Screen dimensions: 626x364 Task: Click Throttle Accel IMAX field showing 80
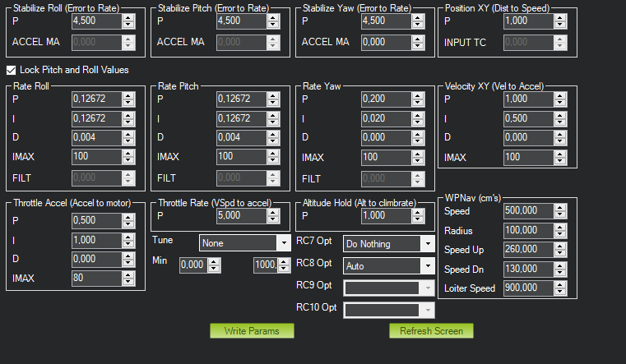point(96,279)
